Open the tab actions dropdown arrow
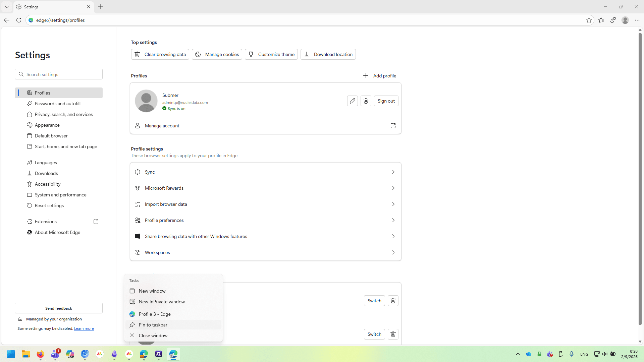The width and height of the screenshot is (644, 362). click(x=7, y=7)
